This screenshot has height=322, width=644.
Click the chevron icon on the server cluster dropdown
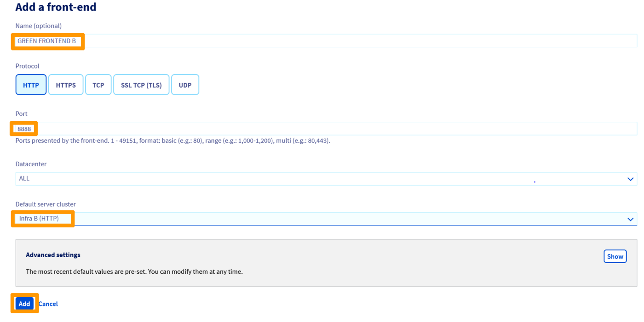(630, 219)
